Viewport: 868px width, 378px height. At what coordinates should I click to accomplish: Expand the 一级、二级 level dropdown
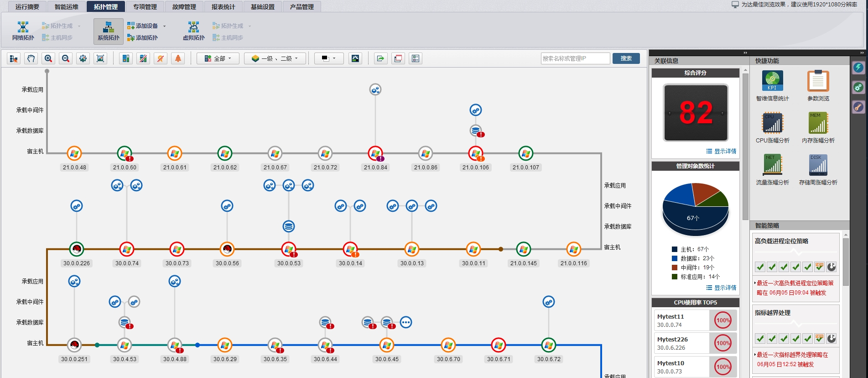tap(275, 58)
